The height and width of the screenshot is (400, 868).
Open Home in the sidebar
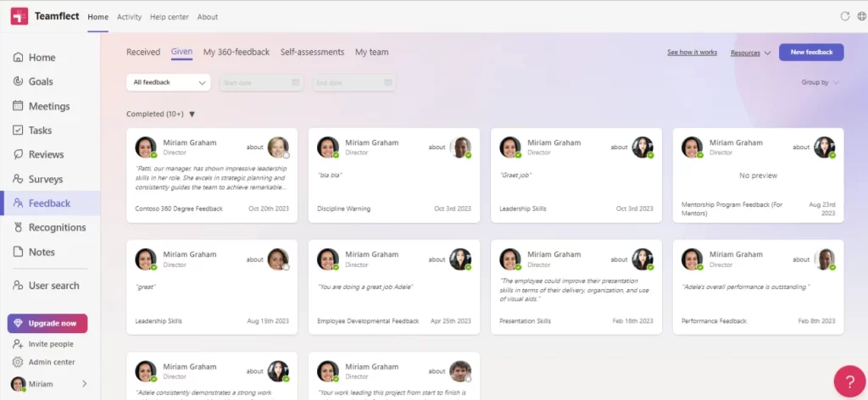pyautogui.click(x=34, y=58)
